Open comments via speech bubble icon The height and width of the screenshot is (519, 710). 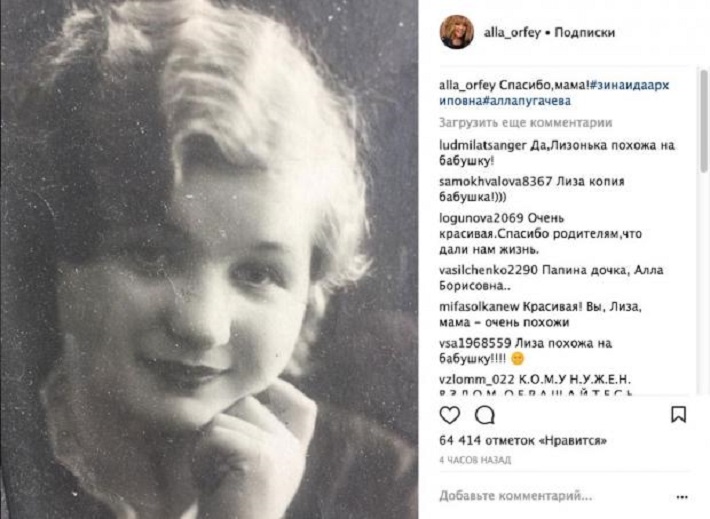click(x=485, y=415)
